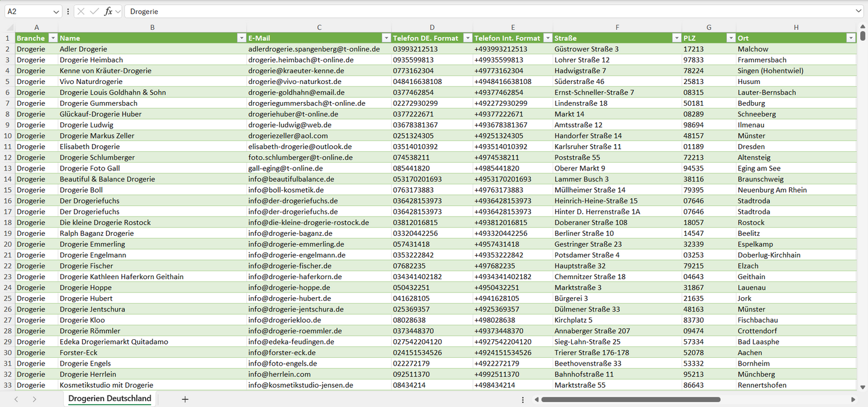Click the Select All corner triangle
Viewport: 868px width, 407px height.
(x=10, y=28)
